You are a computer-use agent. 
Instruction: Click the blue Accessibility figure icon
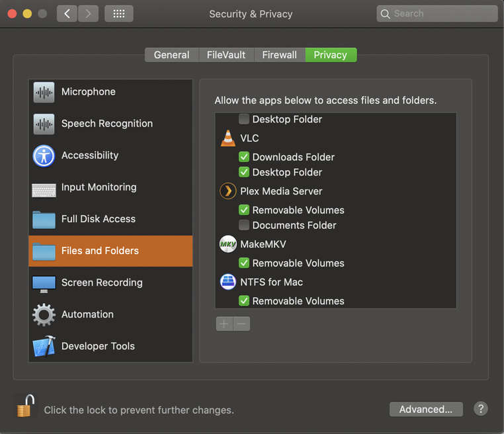(x=44, y=156)
